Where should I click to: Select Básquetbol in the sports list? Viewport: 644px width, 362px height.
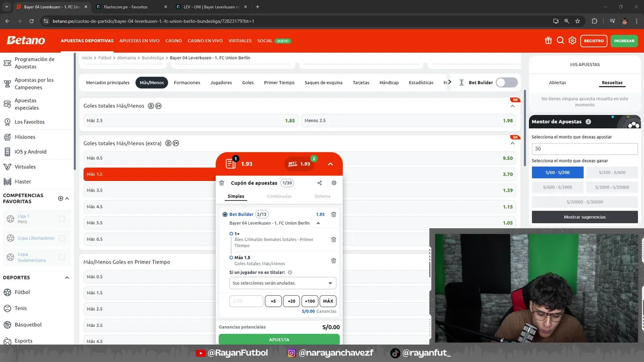28,324
